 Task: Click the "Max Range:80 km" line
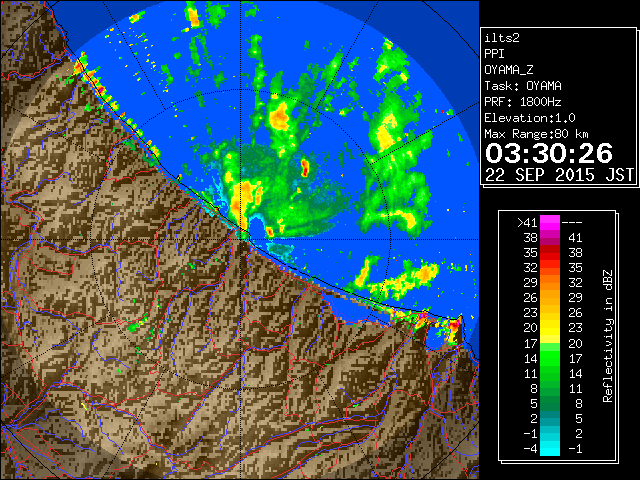coord(537,134)
